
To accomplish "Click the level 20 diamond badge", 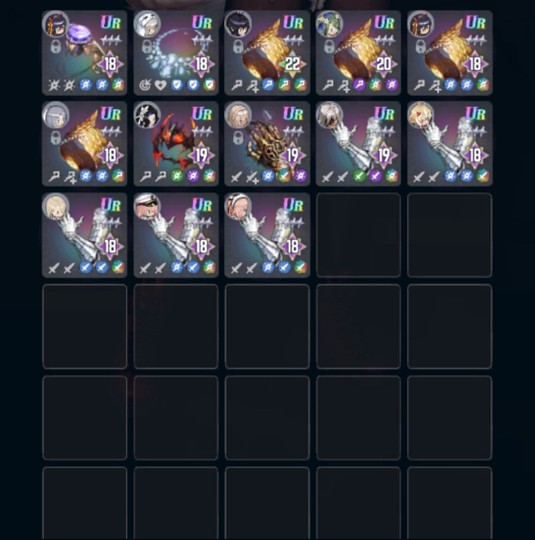I will (384, 64).
